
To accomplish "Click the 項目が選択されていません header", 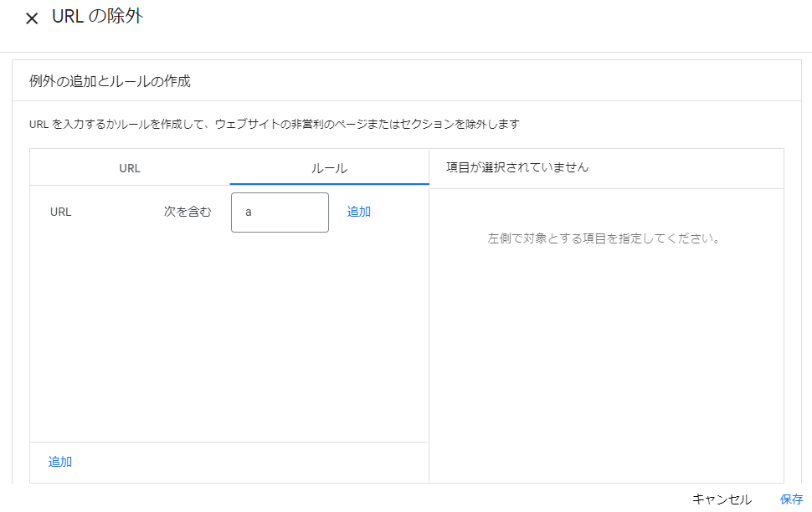I will coord(517,167).
